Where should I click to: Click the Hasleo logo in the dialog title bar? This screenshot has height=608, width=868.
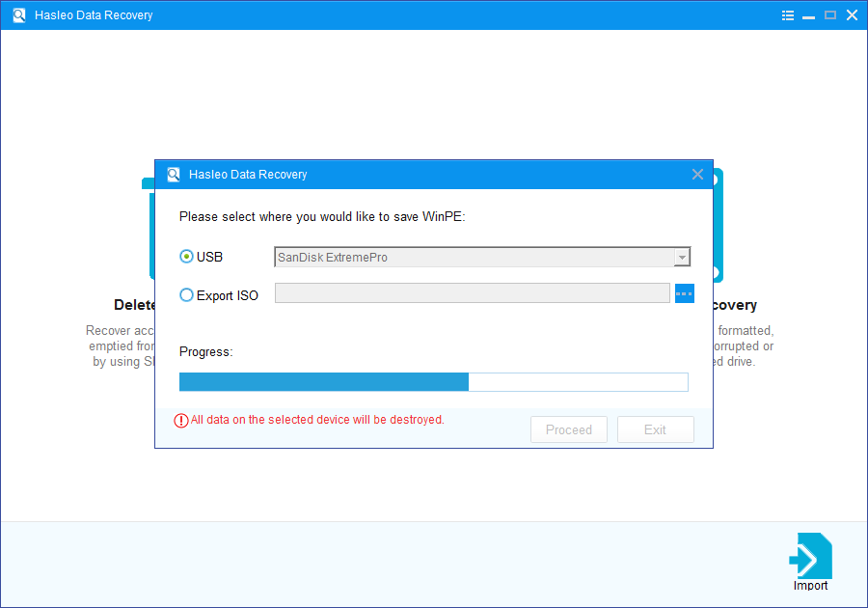coord(174,175)
